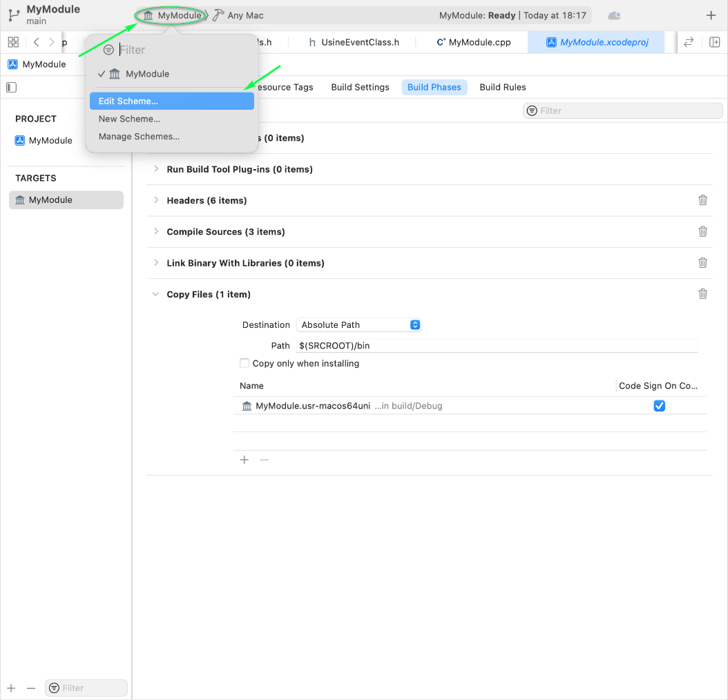Add a file to Copy Files list
Screen dimensions: 728x700
(245, 460)
